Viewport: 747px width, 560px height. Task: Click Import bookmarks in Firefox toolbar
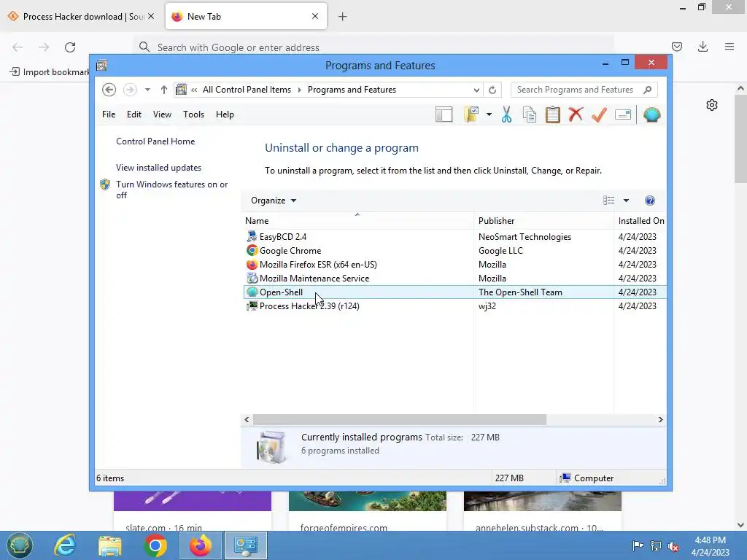50,72
